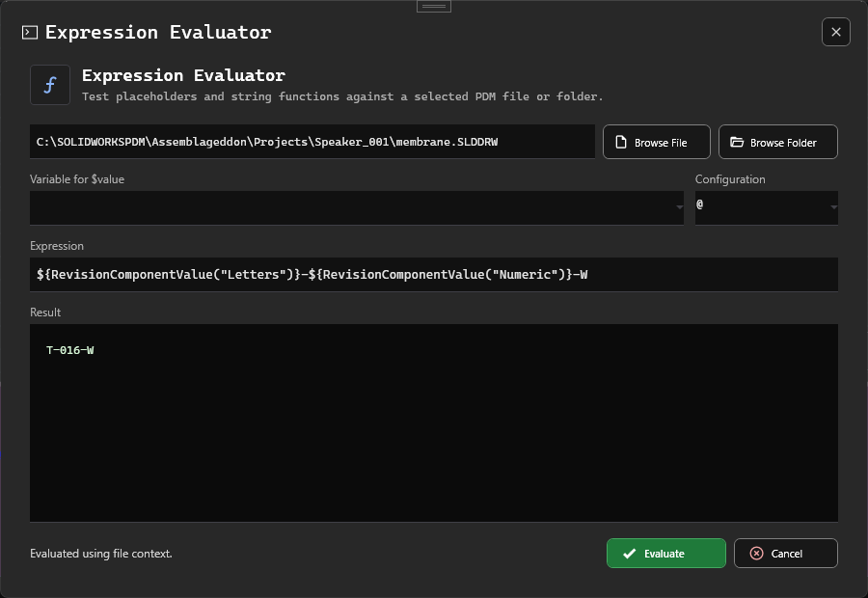Click the 'Expression' label above the field
The image size is (868, 598).
tap(57, 246)
